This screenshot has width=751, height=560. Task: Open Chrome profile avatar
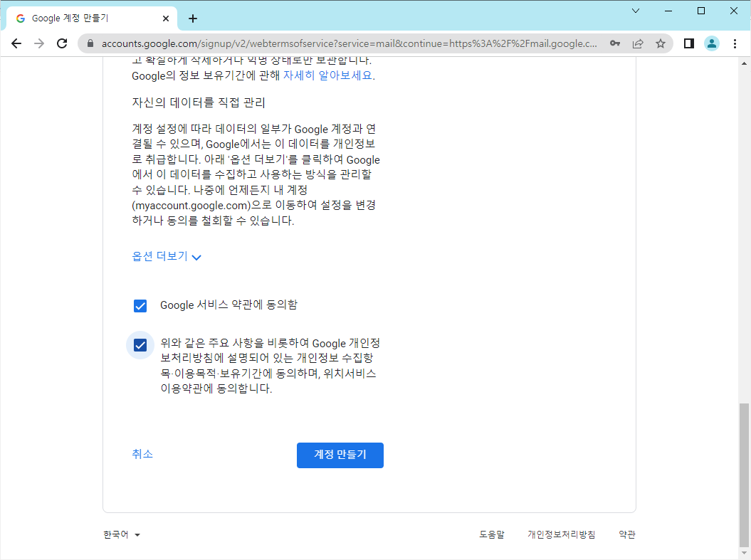(x=712, y=43)
